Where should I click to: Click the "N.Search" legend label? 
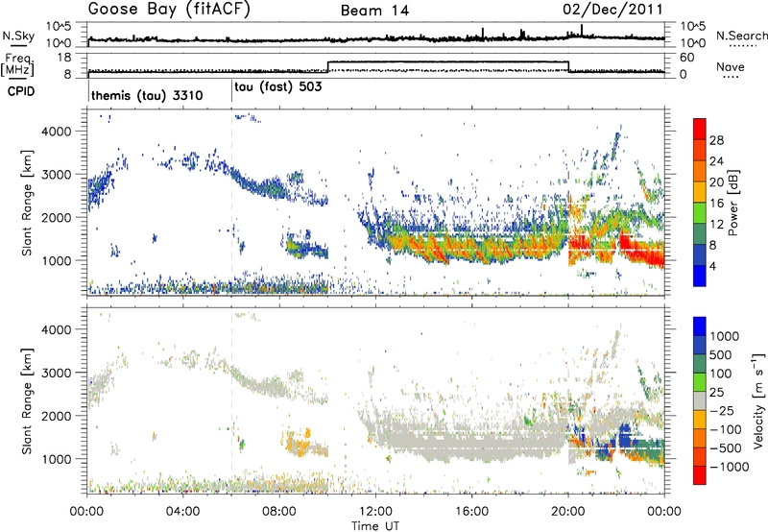pyautogui.click(x=741, y=36)
